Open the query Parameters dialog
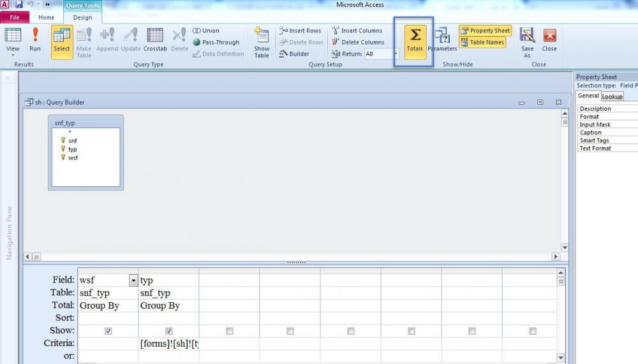The image size is (638, 364). point(443,40)
